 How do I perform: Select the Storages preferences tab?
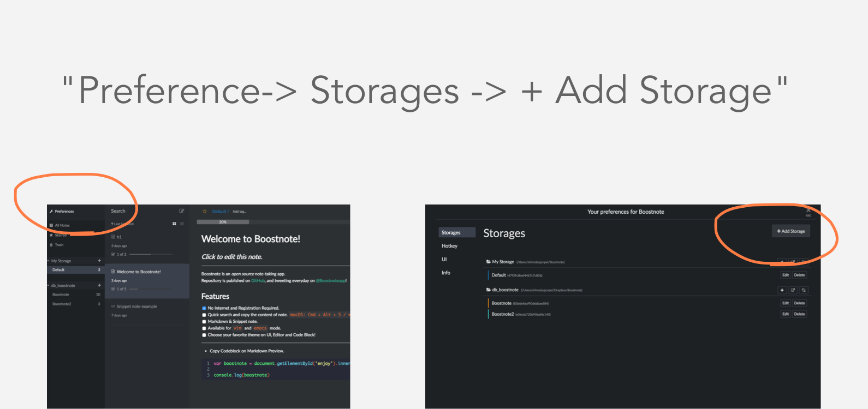coord(457,232)
